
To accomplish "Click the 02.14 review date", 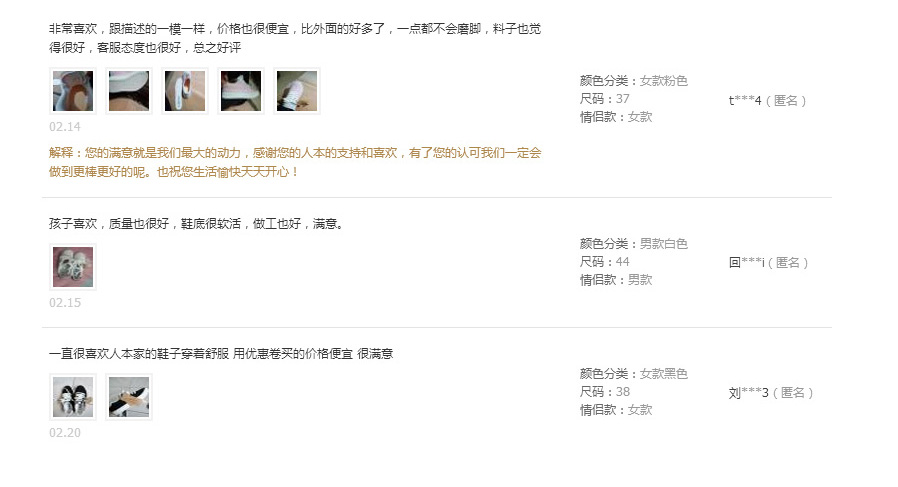I will coord(65,127).
